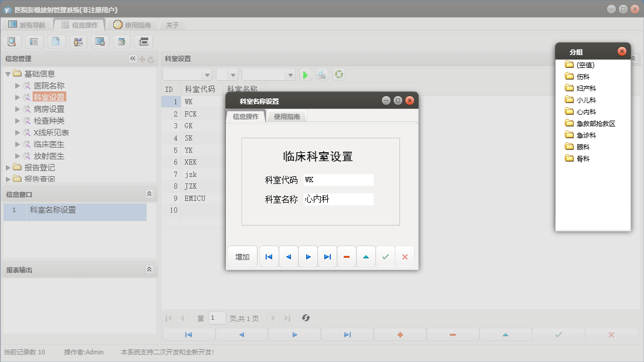Open the filter settings icon beside the play button
644x362 pixels.
[321, 75]
